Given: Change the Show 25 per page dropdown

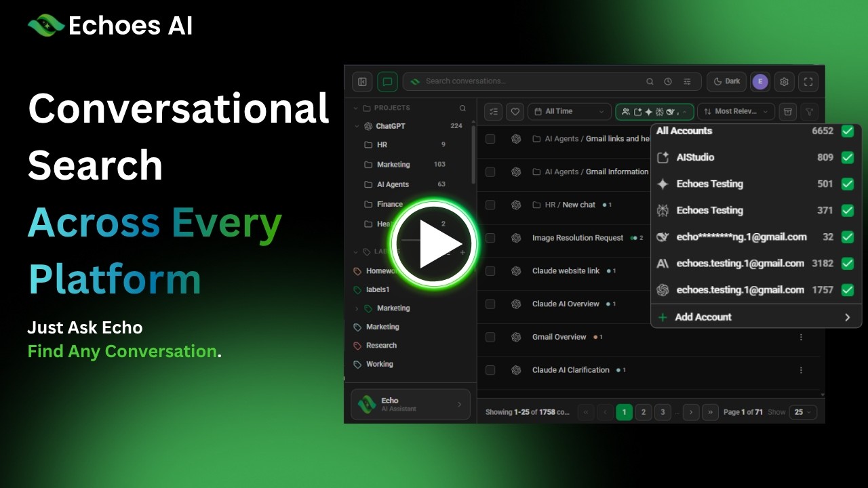Looking at the screenshot, I should (x=803, y=411).
